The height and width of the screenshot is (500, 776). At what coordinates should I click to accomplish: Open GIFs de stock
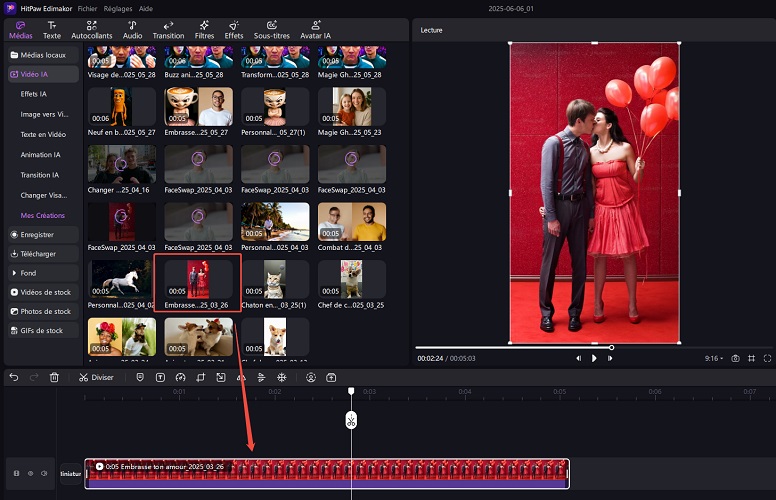43,331
